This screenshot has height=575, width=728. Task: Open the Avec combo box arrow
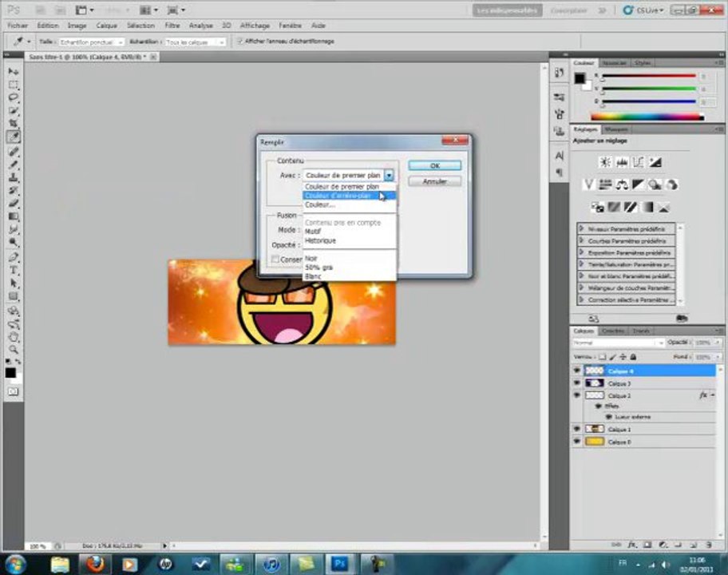click(389, 175)
